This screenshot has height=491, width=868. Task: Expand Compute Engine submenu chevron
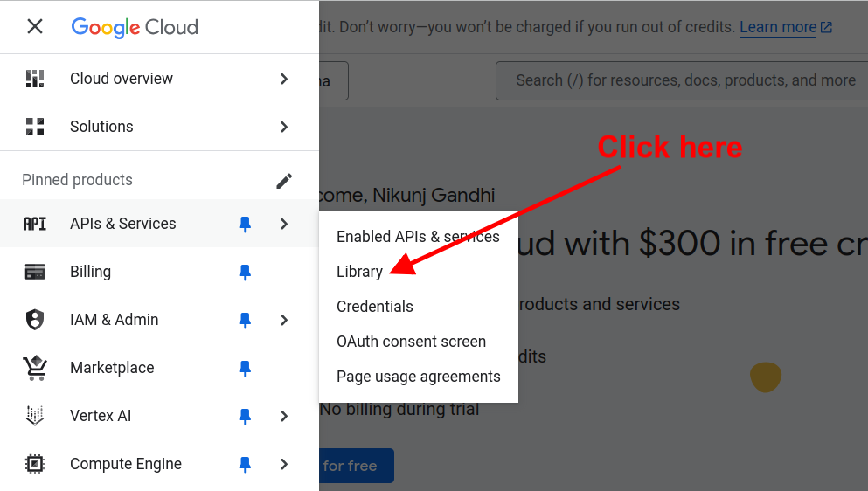pos(284,464)
